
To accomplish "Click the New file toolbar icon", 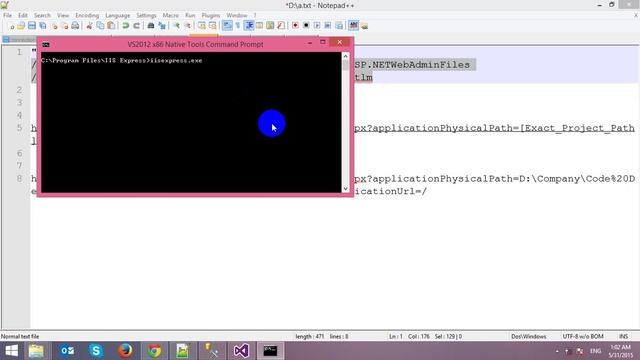I will click(x=11, y=26).
